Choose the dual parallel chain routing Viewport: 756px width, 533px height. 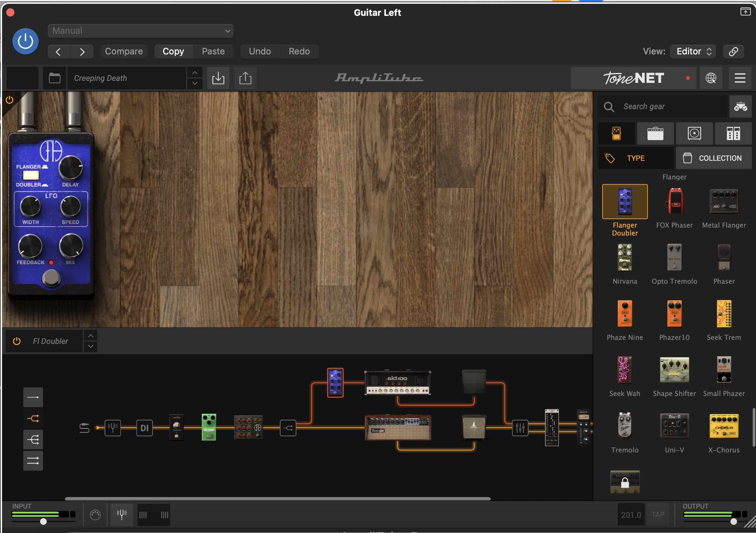(33, 461)
